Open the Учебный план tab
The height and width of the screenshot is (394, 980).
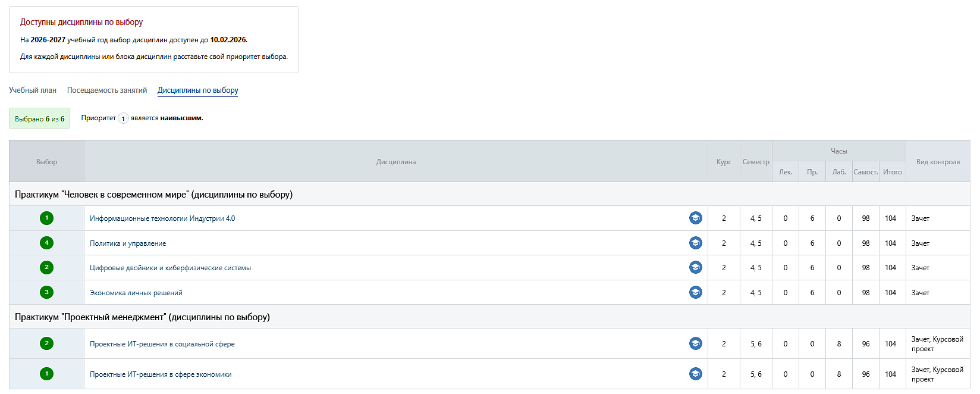click(33, 90)
